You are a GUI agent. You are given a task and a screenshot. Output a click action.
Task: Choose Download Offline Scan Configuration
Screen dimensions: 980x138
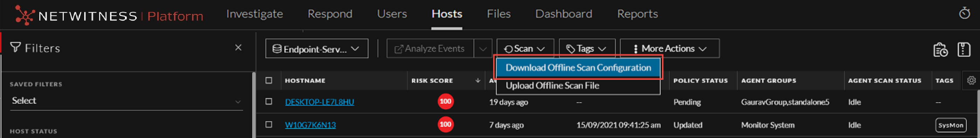pos(578,68)
